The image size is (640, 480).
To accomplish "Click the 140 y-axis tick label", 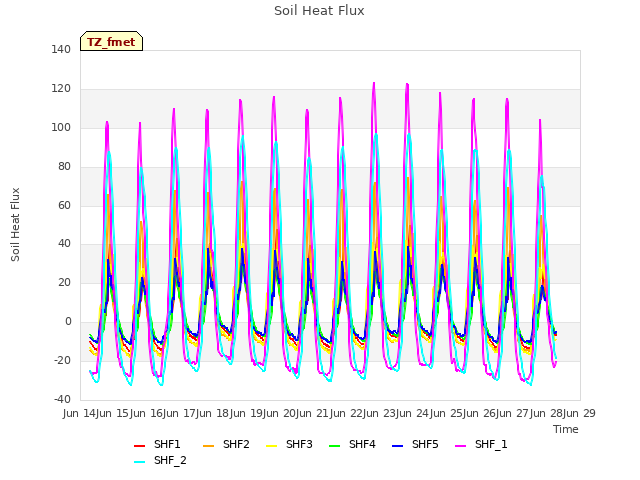I will tap(61, 50).
